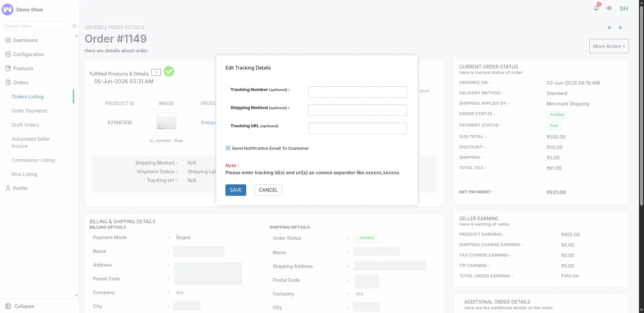The height and width of the screenshot is (313, 644).
Task: Open Order Payments in sidebar
Action: click(x=30, y=111)
